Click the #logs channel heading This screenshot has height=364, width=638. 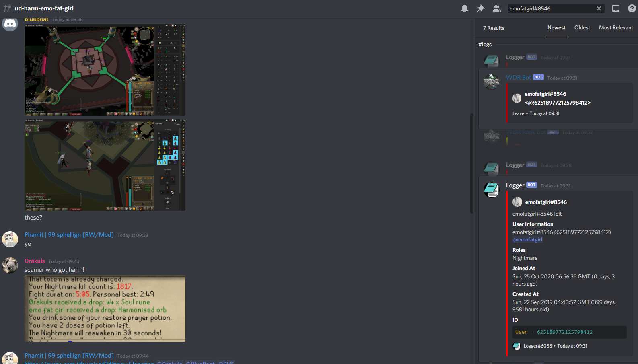pos(485,45)
